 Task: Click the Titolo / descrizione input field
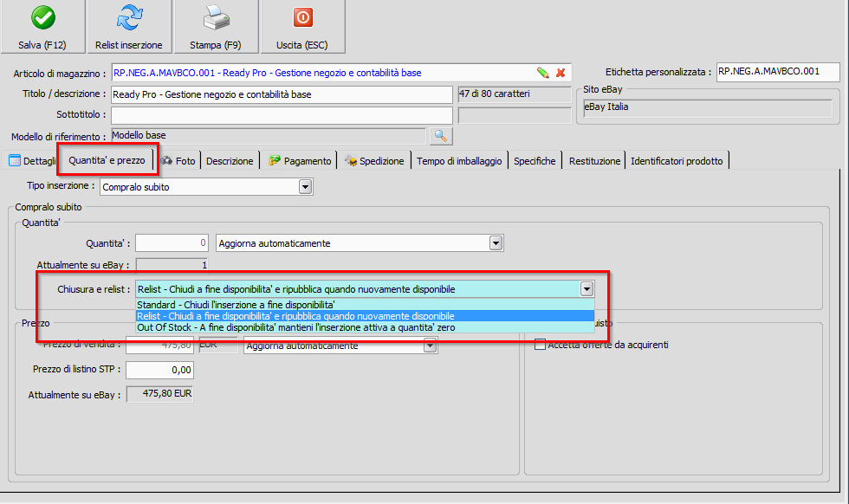tap(282, 94)
